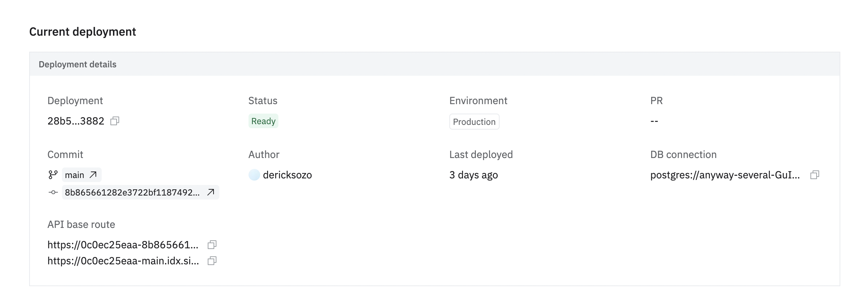Click the Ready status badge
The height and width of the screenshot is (292, 868).
263,121
